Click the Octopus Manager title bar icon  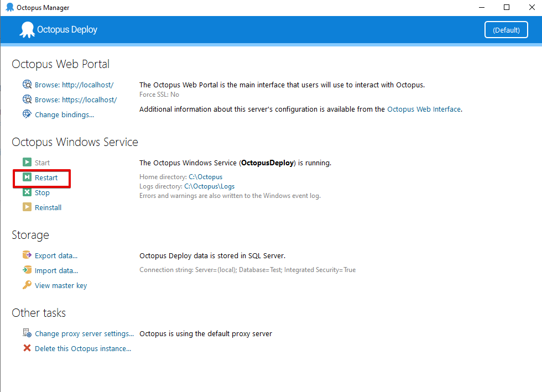pyautogui.click(x=10, y=7)
